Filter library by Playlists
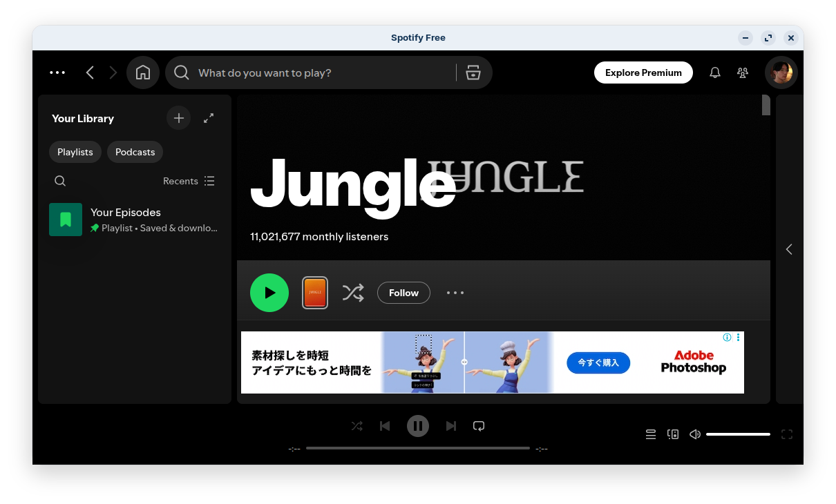This screenshot has width=836, height=504. 75,152
